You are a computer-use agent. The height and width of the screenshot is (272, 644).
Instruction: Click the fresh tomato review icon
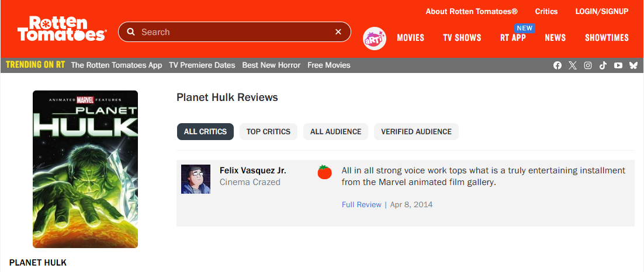pyautogui.click(x=324, y=172)
